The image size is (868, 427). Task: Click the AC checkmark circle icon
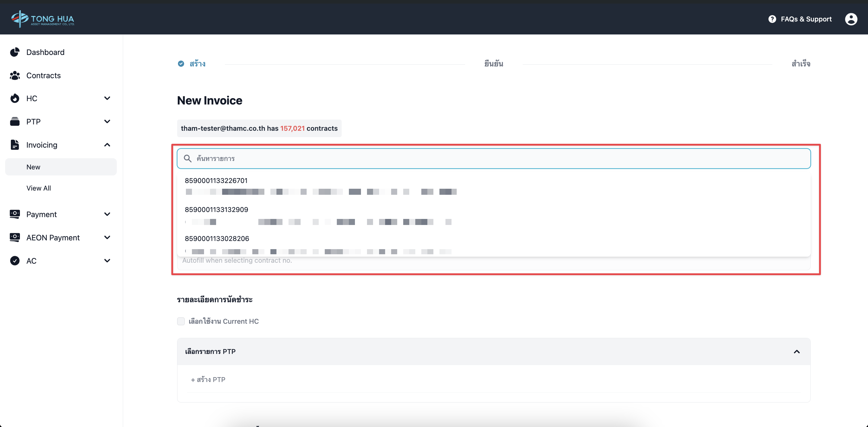[x=15, y=261]
